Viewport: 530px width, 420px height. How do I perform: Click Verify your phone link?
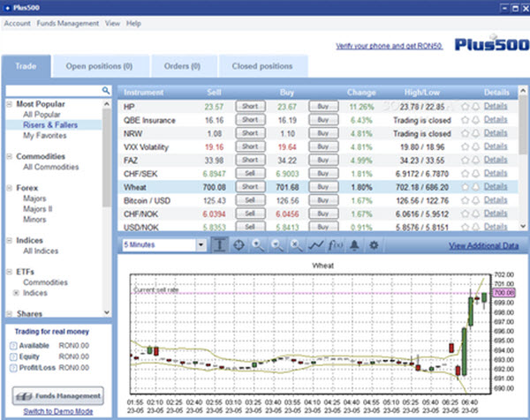(389, 46)
